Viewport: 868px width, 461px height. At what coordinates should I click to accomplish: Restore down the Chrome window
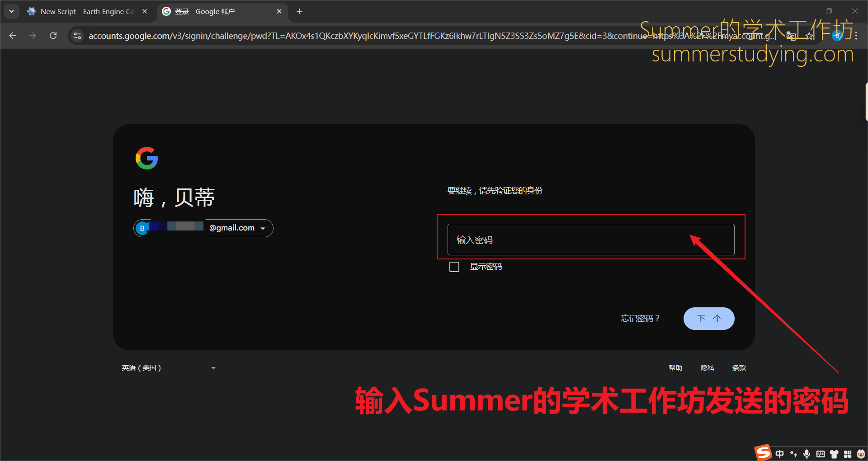[x=829, y=11]
